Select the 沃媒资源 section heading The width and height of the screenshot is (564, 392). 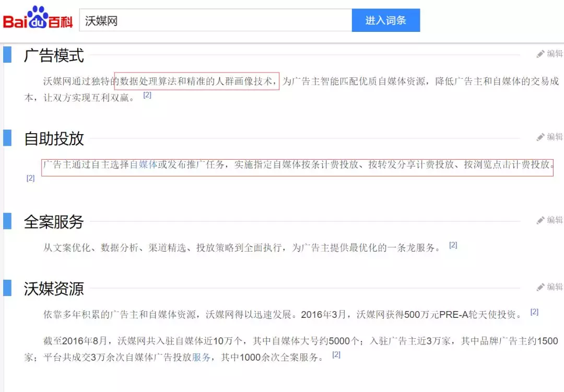pos(54,289)
